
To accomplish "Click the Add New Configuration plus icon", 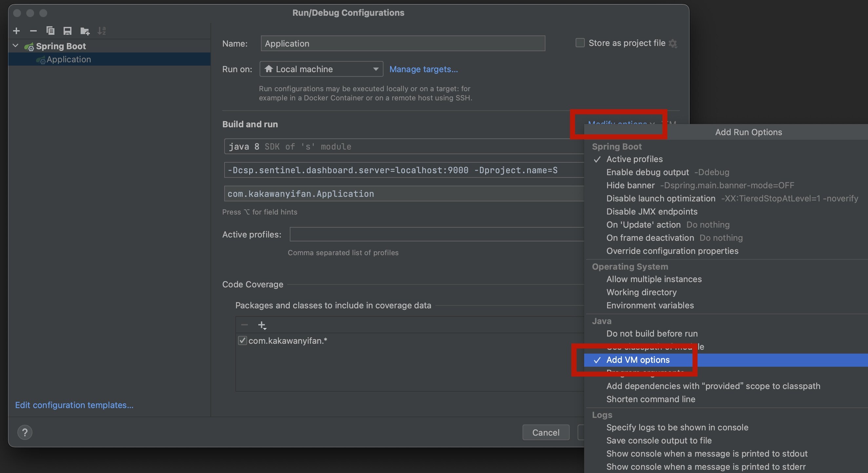I will click(16, 31).
